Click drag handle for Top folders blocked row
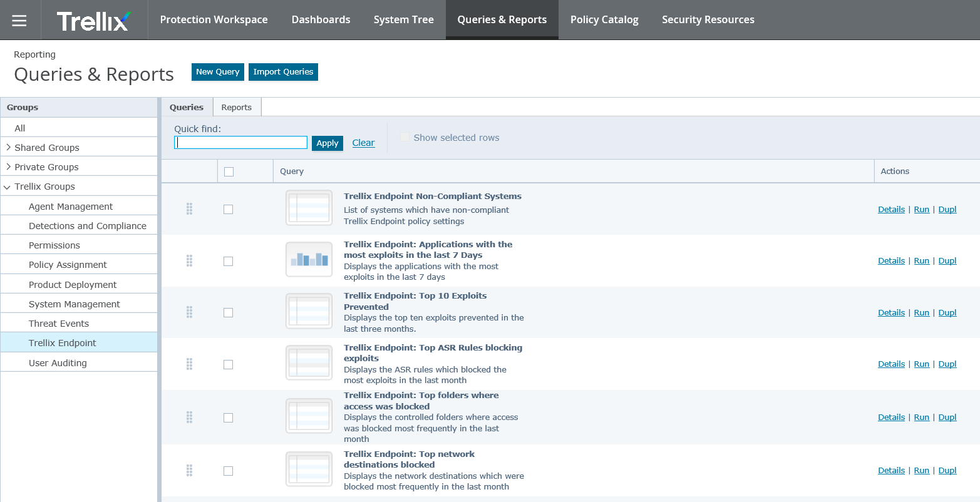The image size is (980, 502). pyautogui.click(x=189, y=417)
